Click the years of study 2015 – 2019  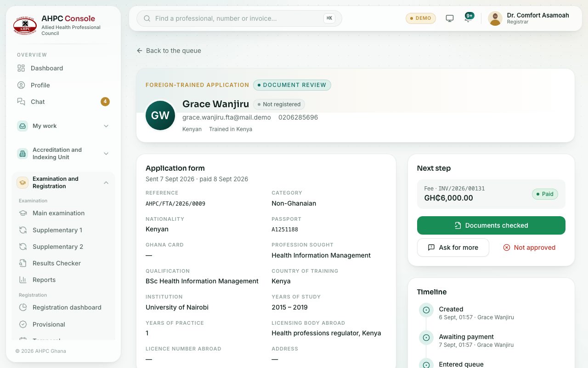coord(289,307)
